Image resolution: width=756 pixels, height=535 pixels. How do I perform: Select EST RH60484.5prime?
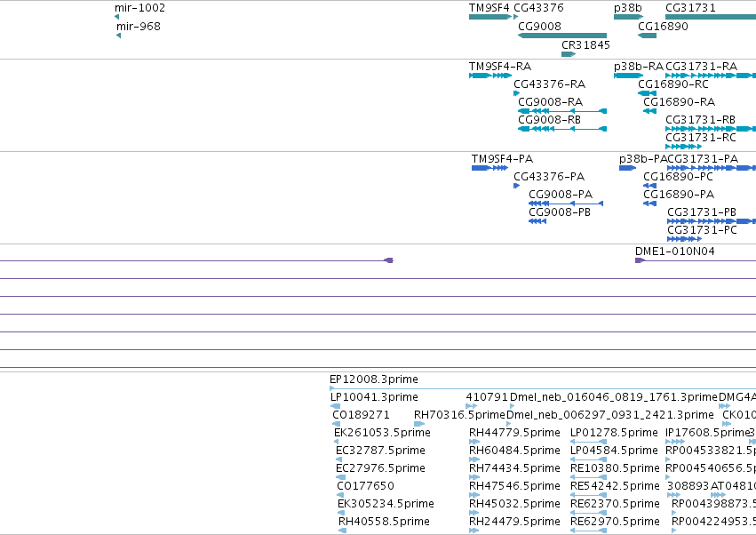[x=474, y=459]
